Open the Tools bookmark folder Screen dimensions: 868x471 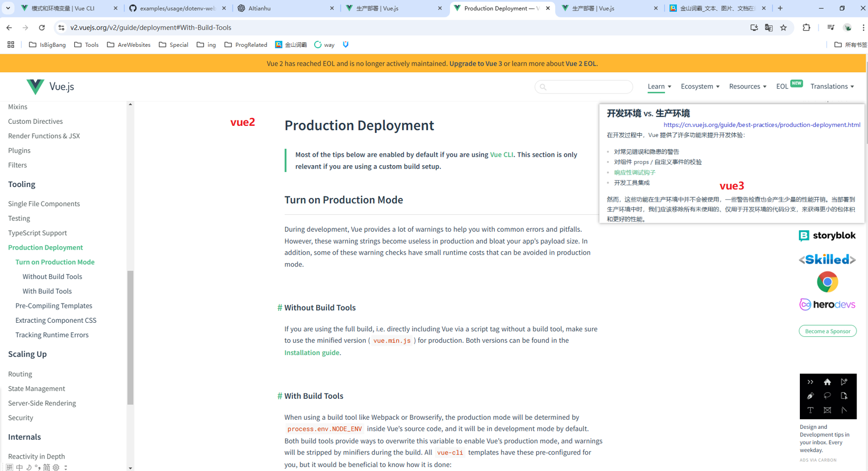[x=86, y=45]
